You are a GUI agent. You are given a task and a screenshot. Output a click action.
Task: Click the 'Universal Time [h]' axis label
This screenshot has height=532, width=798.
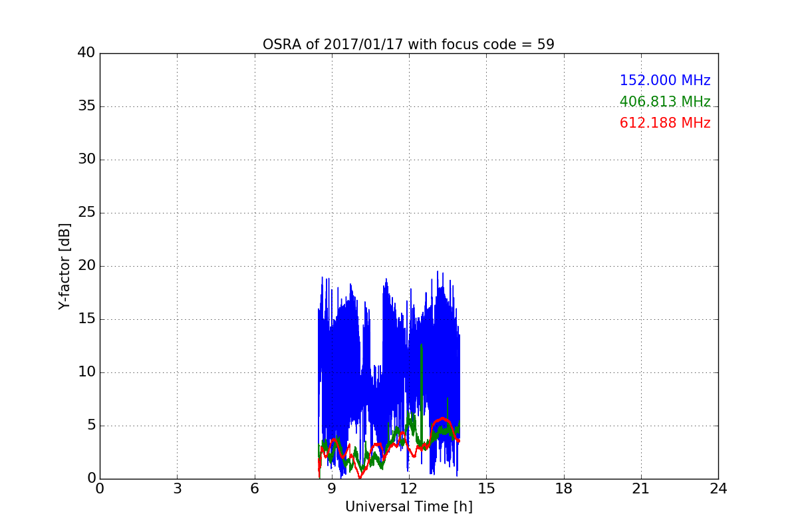click(x=408, y=507)
